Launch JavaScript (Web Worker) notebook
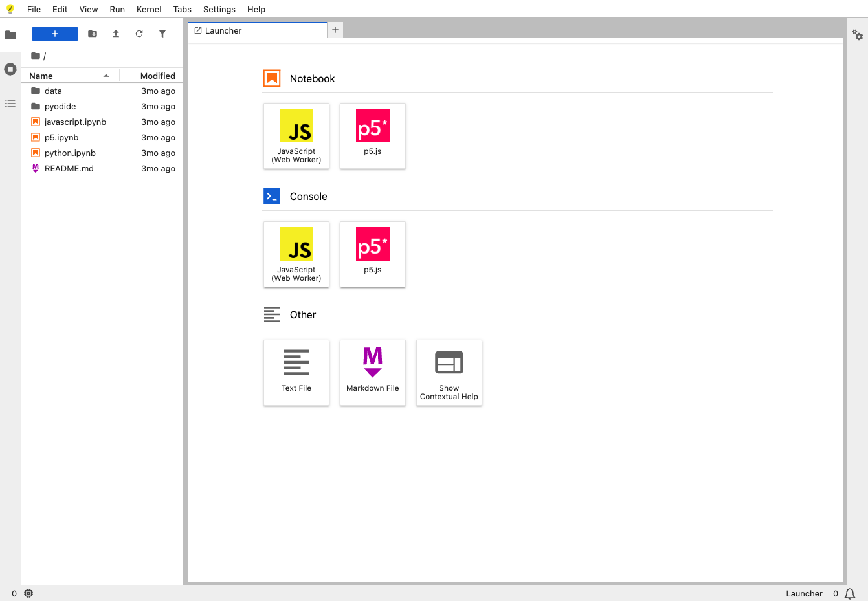868x601 pixels. (x=296, y=136)
